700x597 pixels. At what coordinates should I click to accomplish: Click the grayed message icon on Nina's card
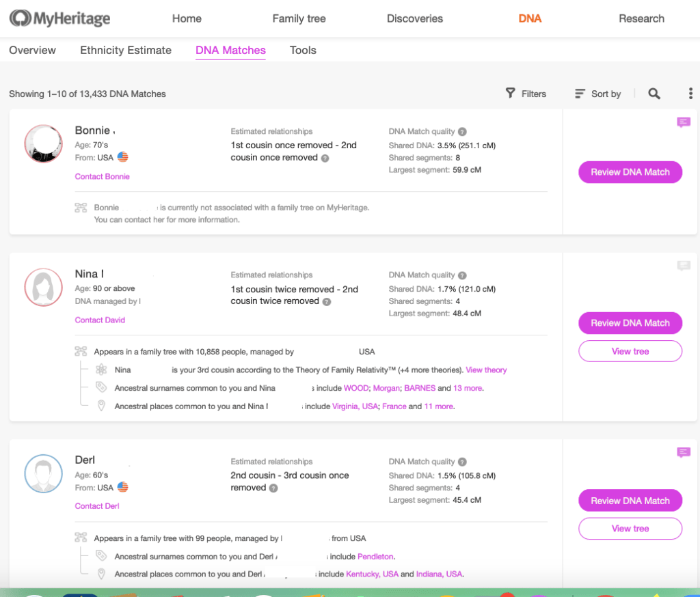[x=683, y=266]
